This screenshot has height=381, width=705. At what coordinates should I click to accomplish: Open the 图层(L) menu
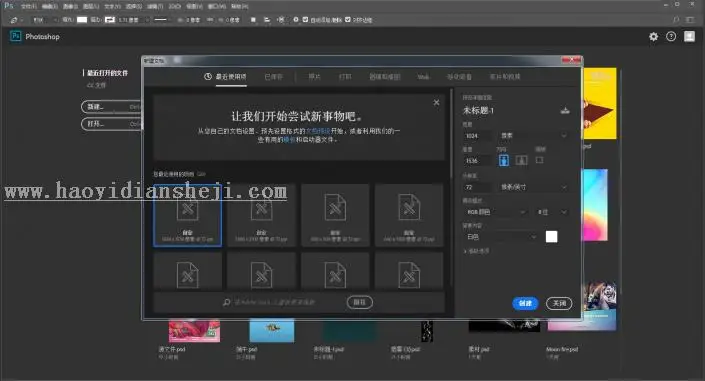tap(91, 6)
